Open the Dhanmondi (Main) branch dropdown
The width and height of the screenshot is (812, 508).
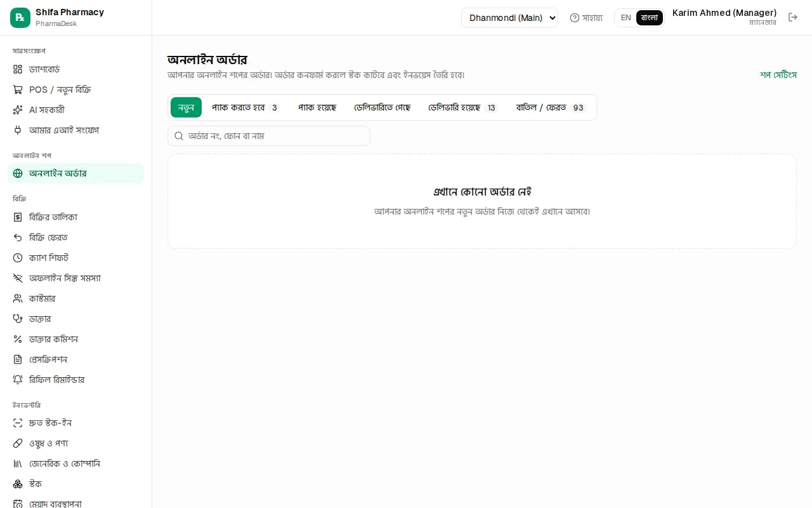(x=509, y=18)
